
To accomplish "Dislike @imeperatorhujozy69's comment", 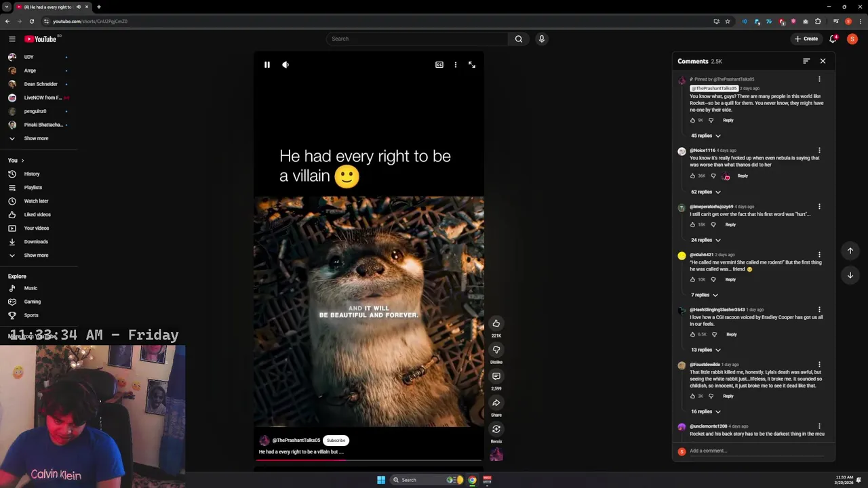I will (713, 224).
